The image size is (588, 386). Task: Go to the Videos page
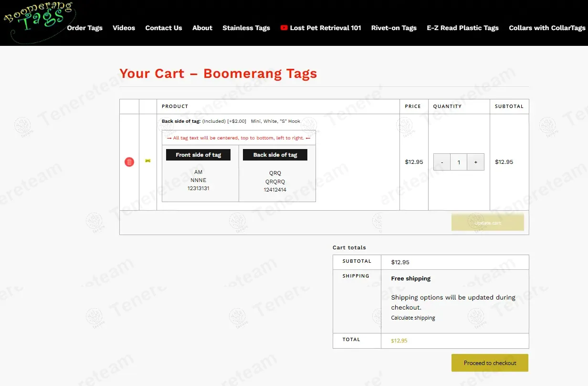pos(124,28)
